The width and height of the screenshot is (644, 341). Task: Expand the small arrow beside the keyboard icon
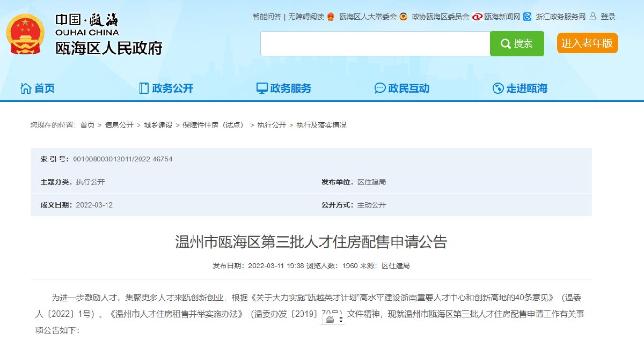click(x=341, y=320)
